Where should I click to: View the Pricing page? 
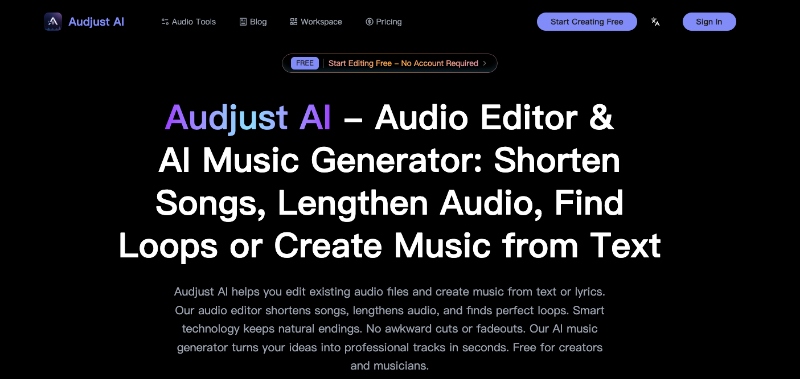[384, 22]
